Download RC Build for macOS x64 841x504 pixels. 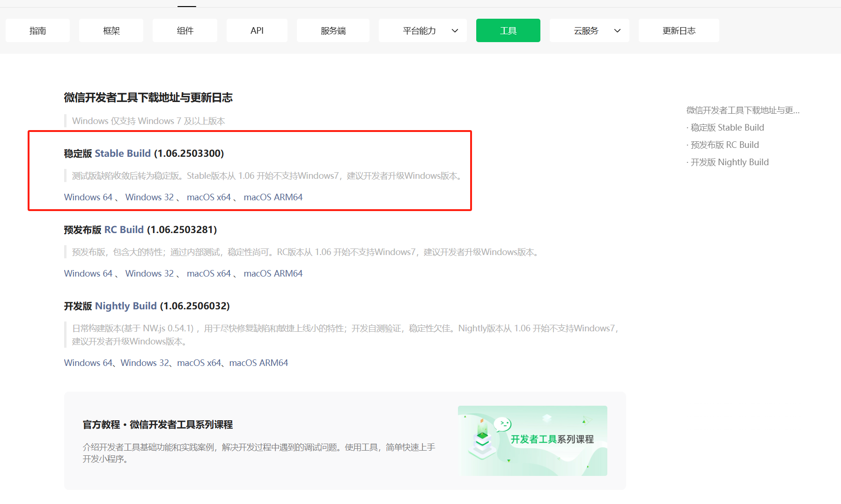tap(209, 273)
